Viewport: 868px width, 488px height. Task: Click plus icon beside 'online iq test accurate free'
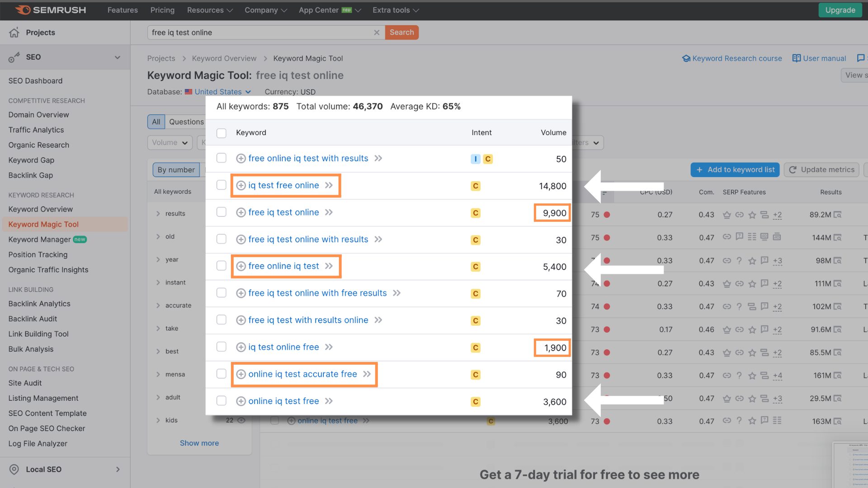(x=241, y=374)
